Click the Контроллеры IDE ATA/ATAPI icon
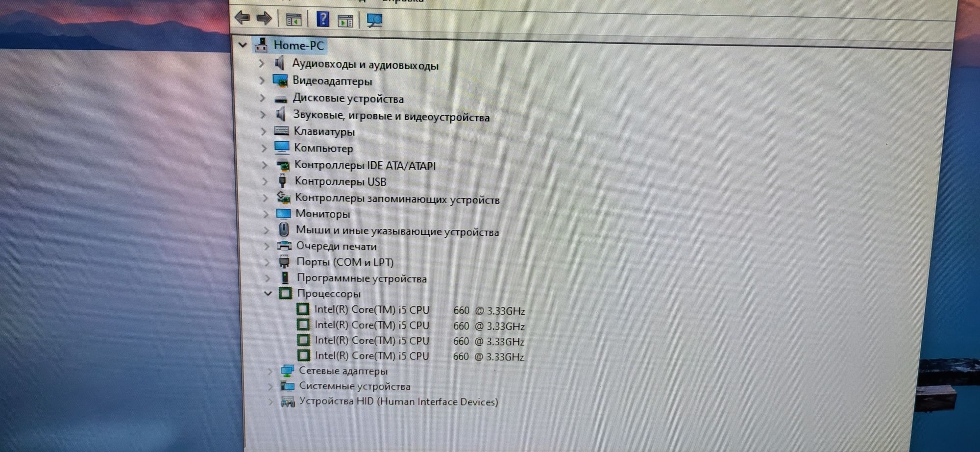Image resolution: width=980 pixels, height=452 pixels. pos(283,165)
